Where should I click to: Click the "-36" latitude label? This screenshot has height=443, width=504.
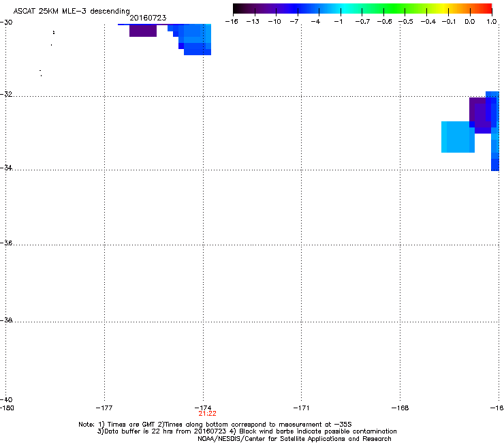6,243
